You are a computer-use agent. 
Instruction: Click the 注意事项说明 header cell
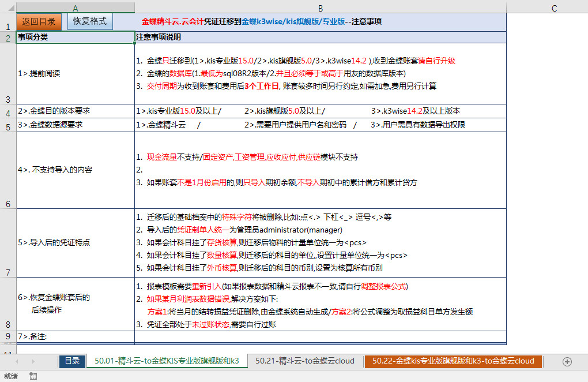pyautogui.click(x=321, y=37)
